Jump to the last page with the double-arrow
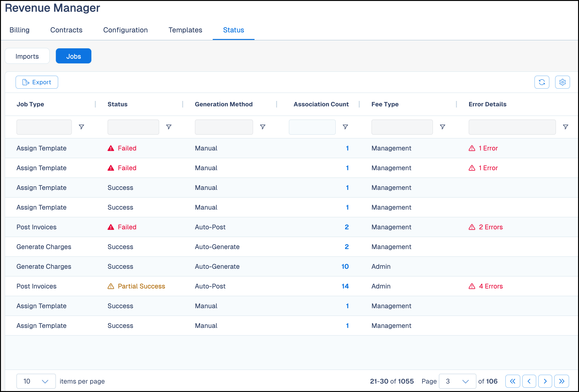579x392 pixels. pyautogui.click(x=562, y=381)
